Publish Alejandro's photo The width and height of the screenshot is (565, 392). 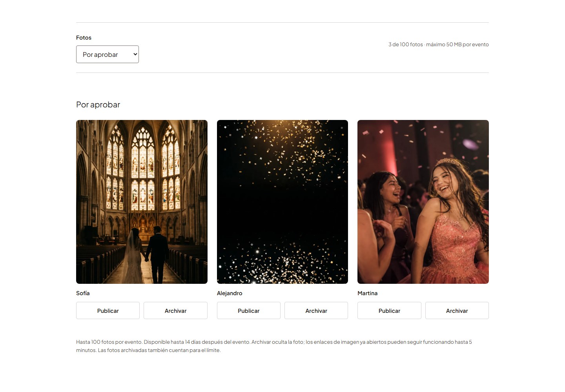pyautogui.click(x=249, y=310)
